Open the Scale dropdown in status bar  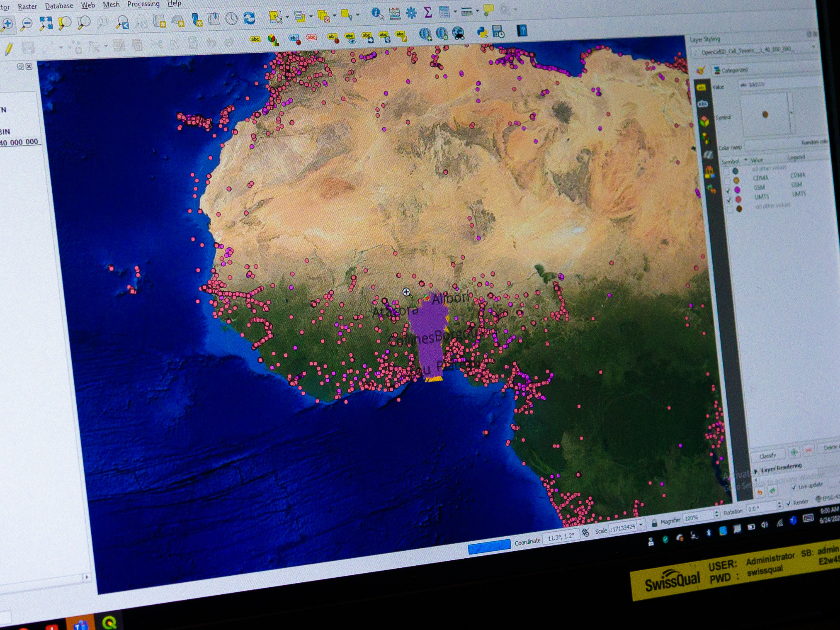[641, 525]
